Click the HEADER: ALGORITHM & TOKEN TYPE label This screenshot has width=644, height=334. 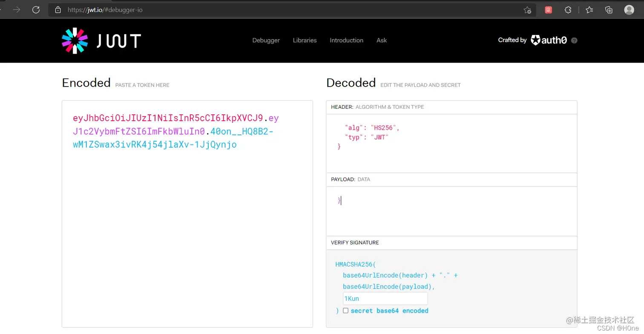point(377,107)
